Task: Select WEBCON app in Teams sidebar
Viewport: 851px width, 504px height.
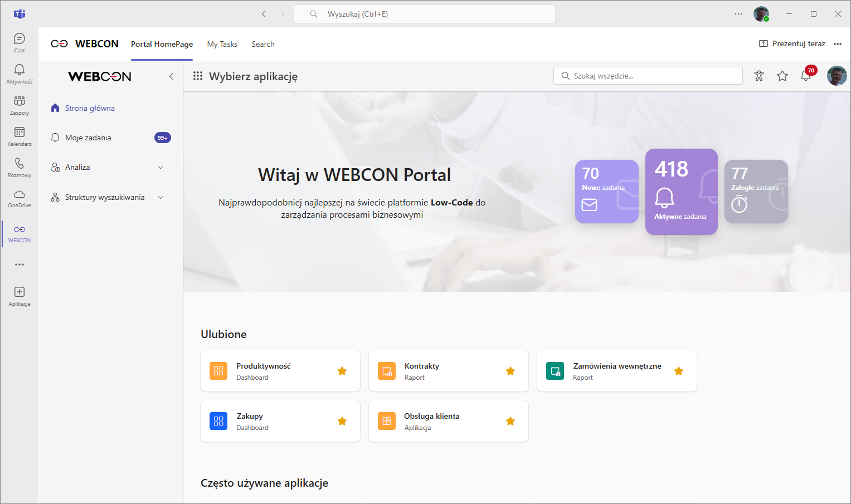Action: click(20, 233)
